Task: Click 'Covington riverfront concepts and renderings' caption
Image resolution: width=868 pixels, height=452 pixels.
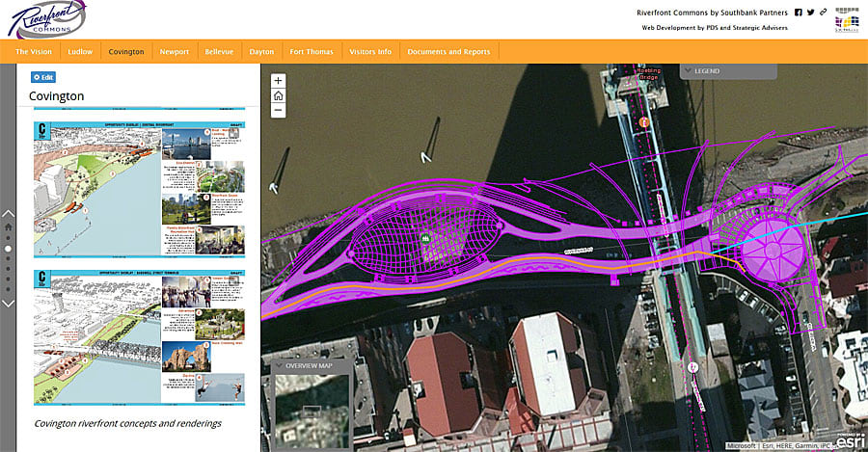Action: pyautogui.click(x=128, y=423)
